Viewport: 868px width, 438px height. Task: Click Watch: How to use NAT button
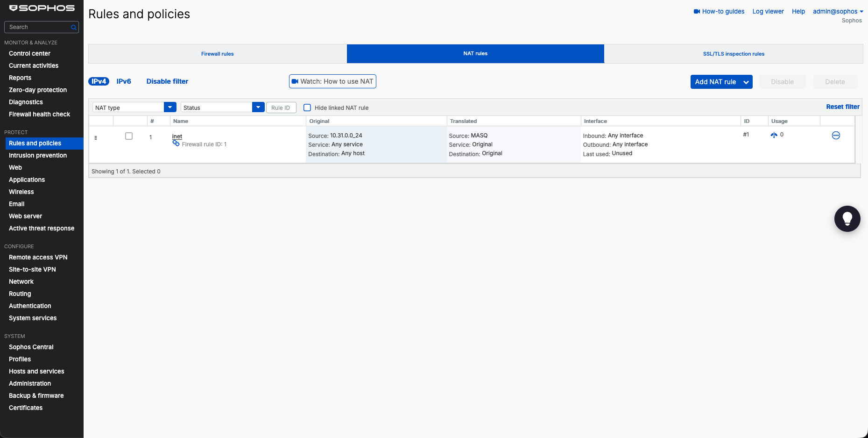click(332, 81)
